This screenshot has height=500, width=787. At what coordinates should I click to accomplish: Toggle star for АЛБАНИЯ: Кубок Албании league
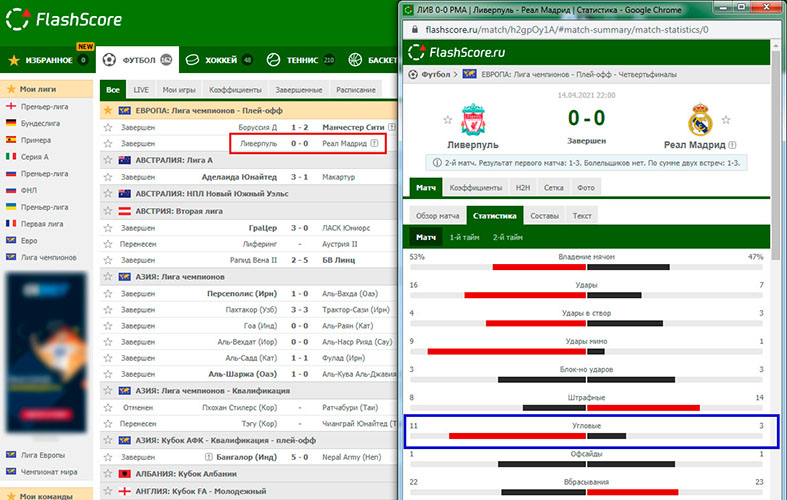[107, 473]
